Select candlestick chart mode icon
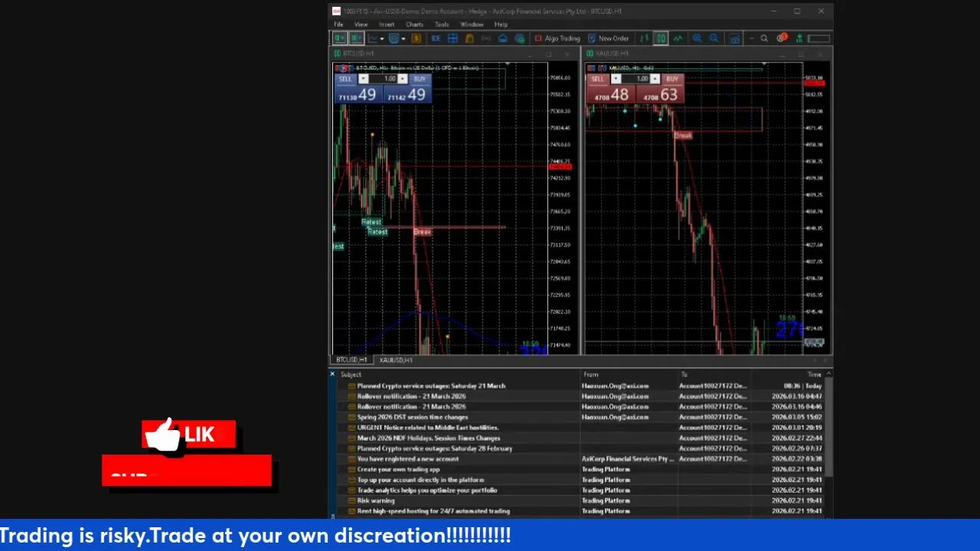This screenshot has width=980, height=551. [x=661, y=38]
